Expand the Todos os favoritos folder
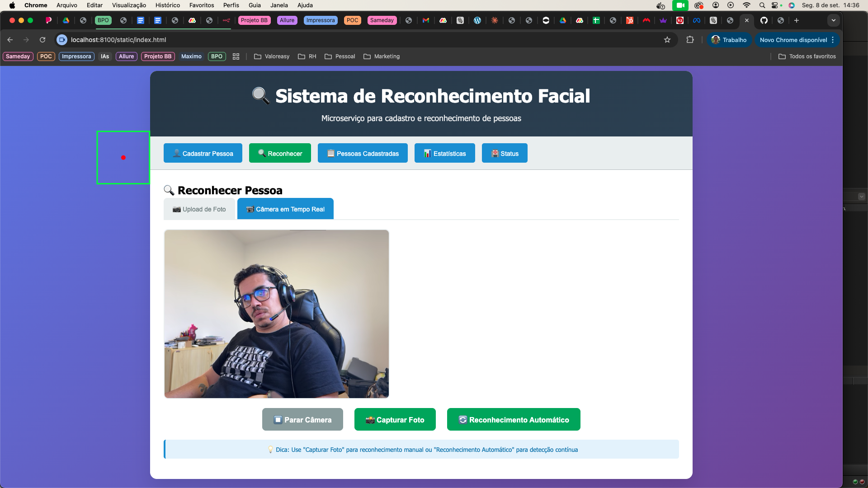 point(807,56)
